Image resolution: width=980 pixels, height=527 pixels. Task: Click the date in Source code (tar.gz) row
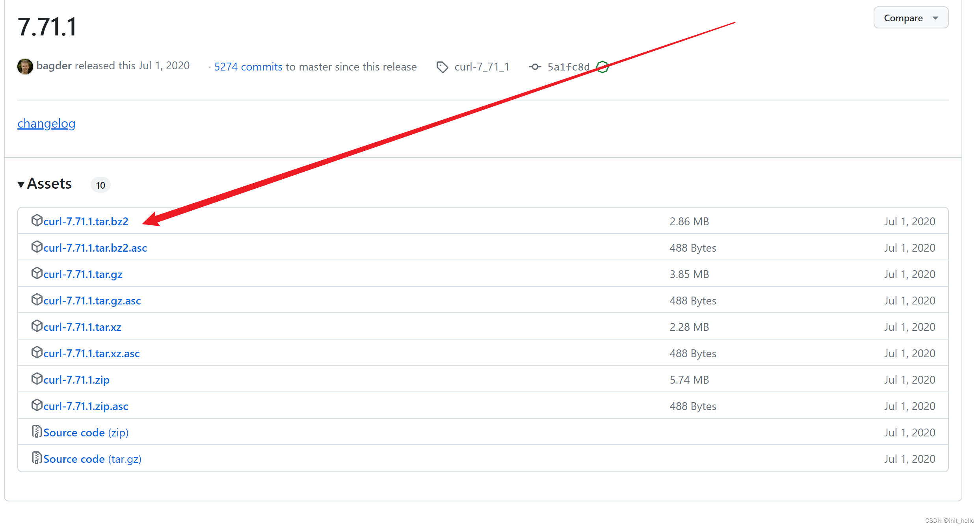pyautogui.click(x=909, y=459)
